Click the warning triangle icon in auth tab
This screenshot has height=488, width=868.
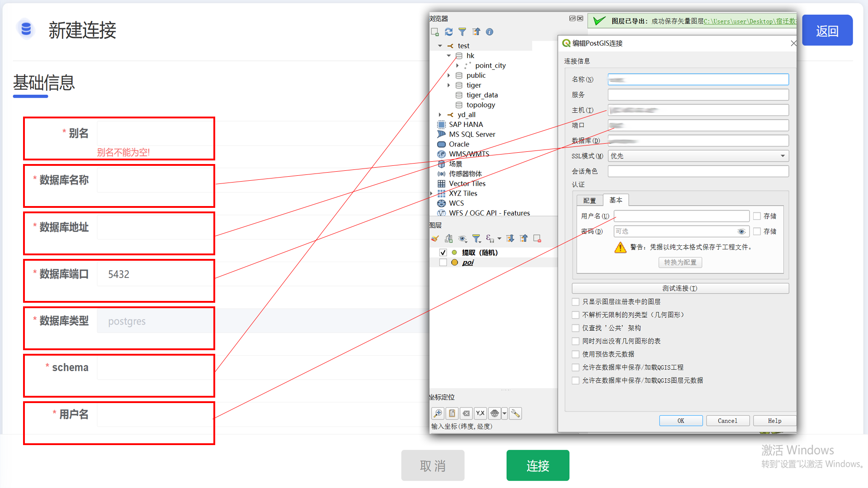[620, 247]
